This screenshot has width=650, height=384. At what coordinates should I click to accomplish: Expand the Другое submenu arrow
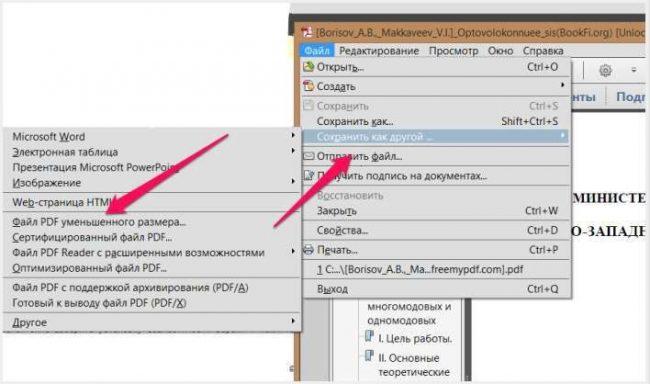coord(293,321)
